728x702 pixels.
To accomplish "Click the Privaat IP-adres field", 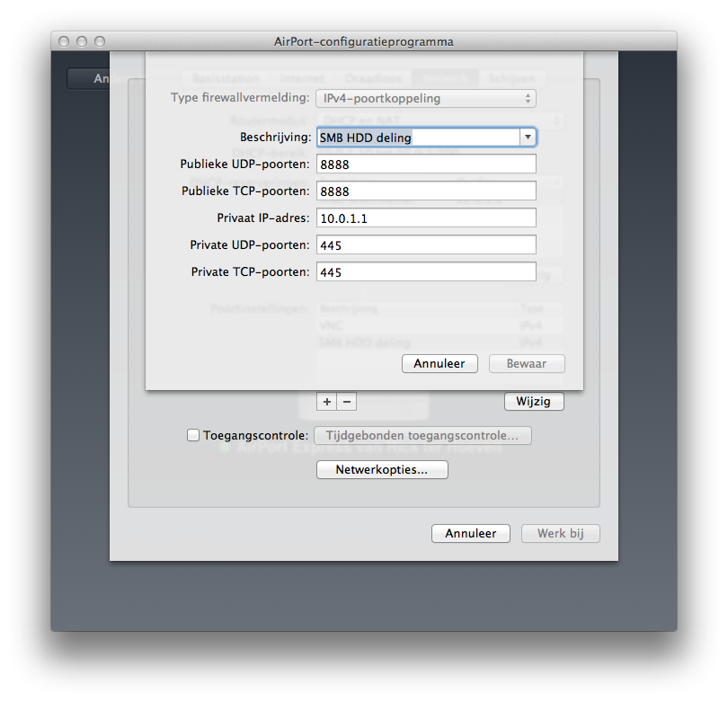I will pos(426,218).
